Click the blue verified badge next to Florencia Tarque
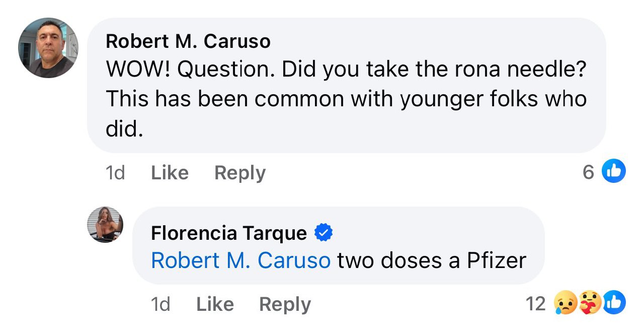644x334 pixels. coord(323,233)
